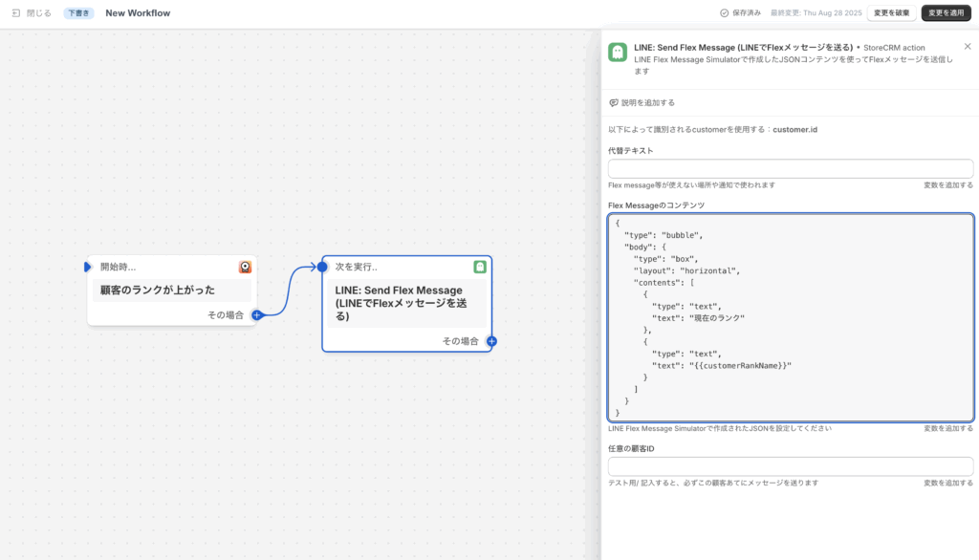Click the 保存済み checkmark icon
The image size is (979, 560).
pyautogui.click(x=725, y=13)
